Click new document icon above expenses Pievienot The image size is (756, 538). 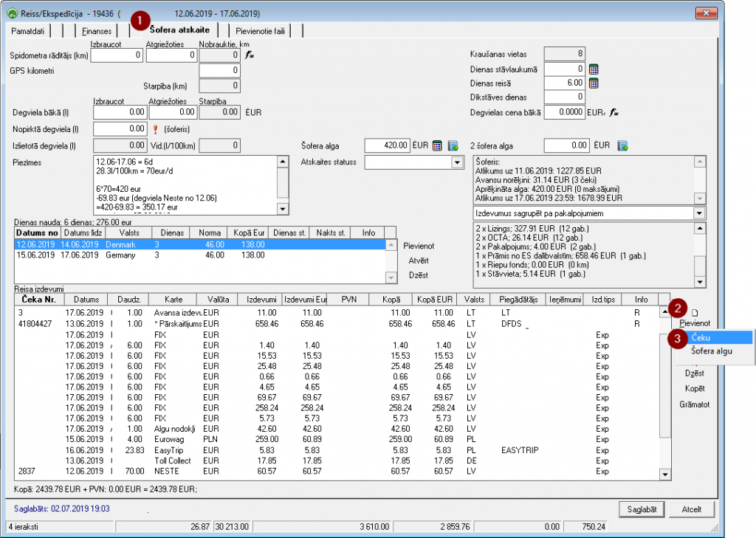pyautogui.click(x=695, y=312)
